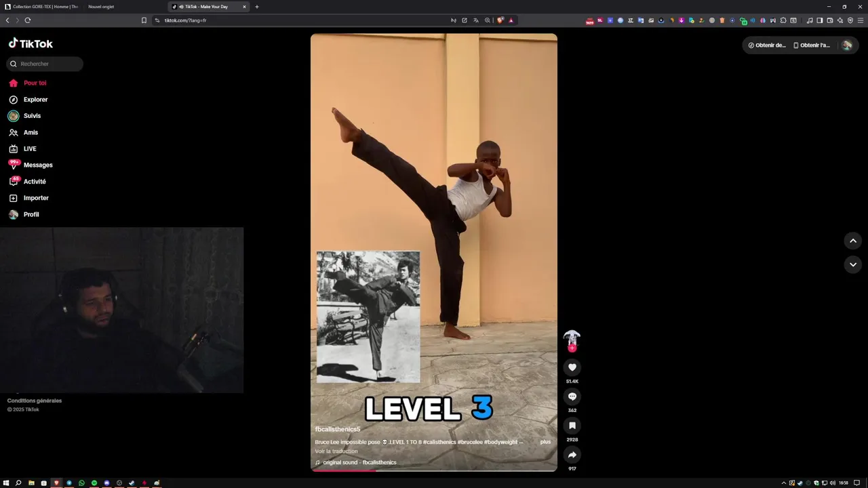The height and width of the screenshot is (488, 868).
Task: Go to previous video with up chevron
Action: point(853,241)
